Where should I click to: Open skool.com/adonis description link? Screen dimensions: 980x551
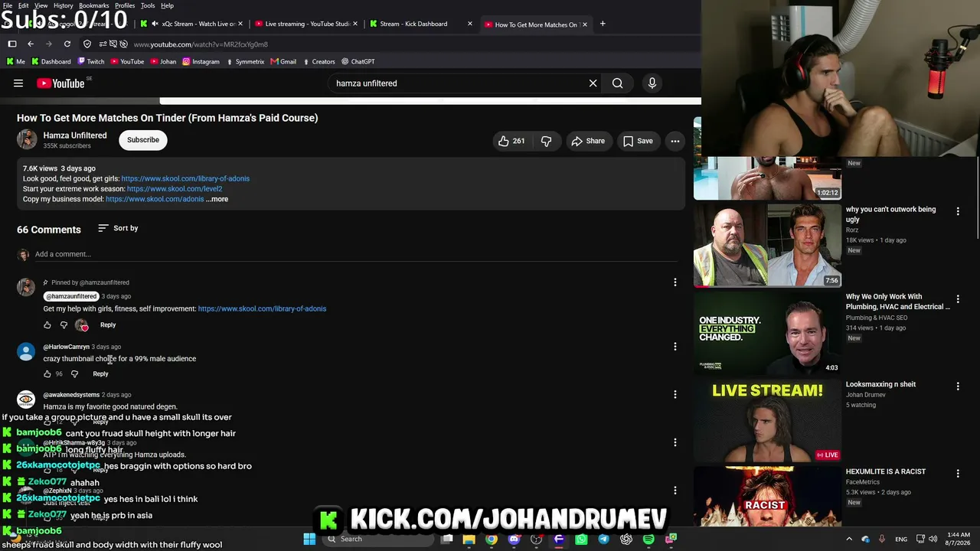click(155, 199)
